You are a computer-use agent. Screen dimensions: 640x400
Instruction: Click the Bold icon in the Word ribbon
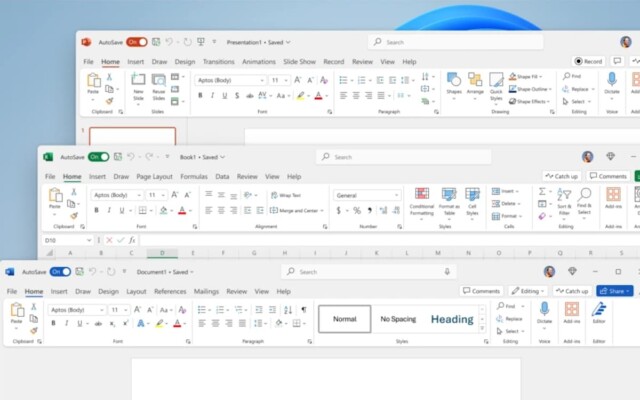[x=53, y=323]
